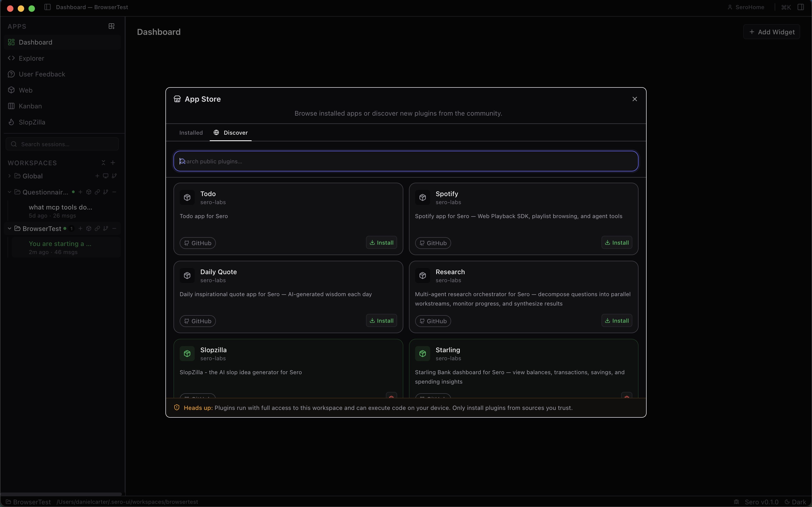Click the Search public plugins field
This screenshot has height=507, width=812.
coord(406,161)
